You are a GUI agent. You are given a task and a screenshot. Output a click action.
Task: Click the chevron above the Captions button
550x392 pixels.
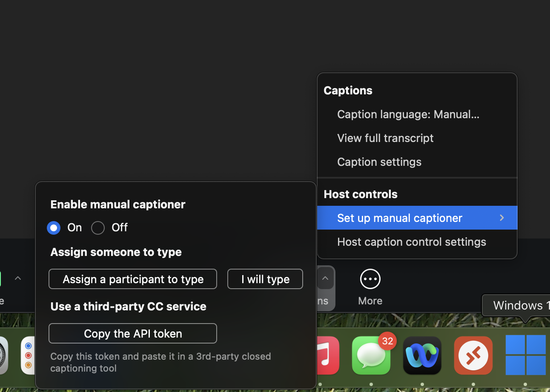coord(325,278)
